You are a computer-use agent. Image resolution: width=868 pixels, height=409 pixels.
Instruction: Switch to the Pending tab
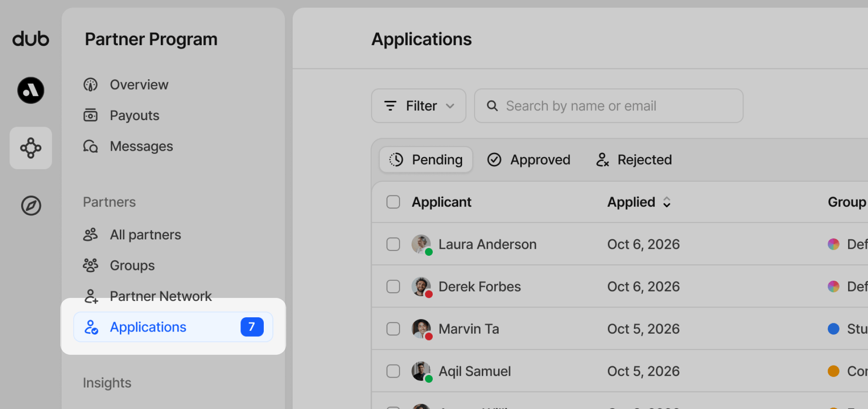426,160
